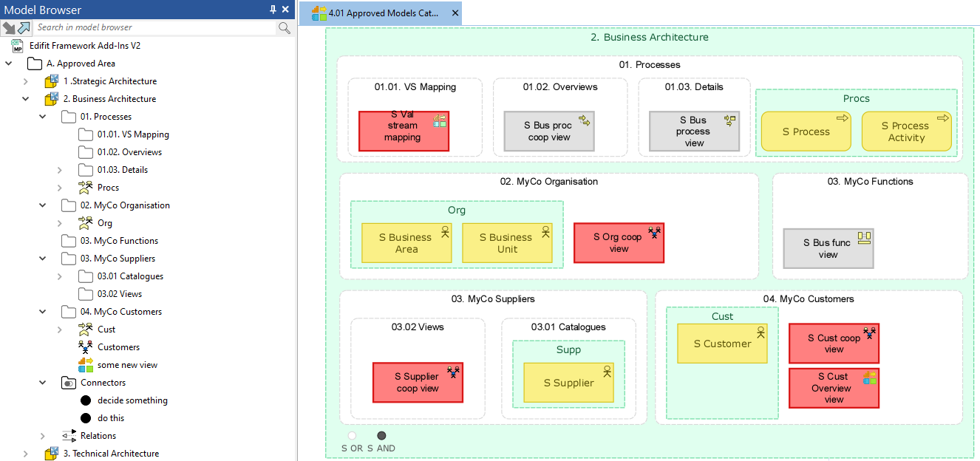
Task: Expand the 3. Technical Architecture node
Action: 26,454
